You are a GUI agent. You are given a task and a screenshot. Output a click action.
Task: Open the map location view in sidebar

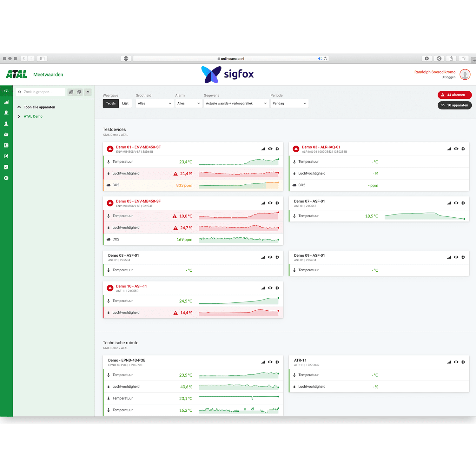pyautogui.click(x=6, y=113)
